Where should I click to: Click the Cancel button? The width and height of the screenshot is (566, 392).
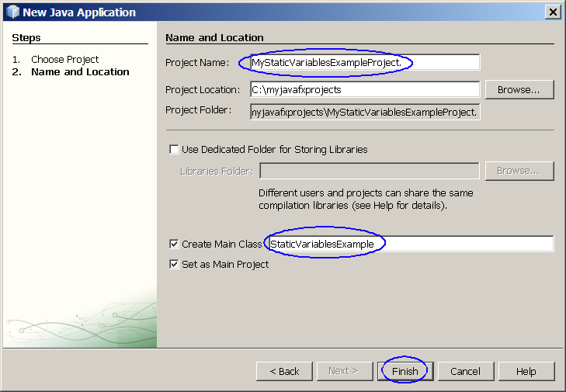[x=465, y=371]
